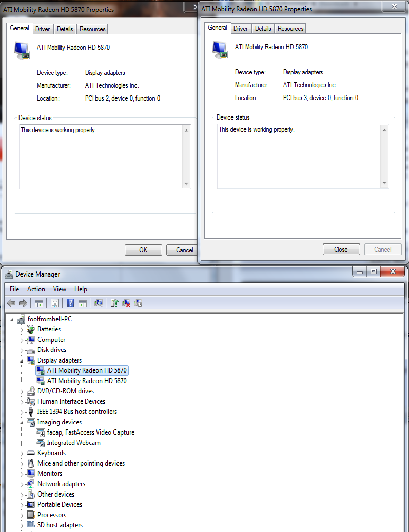Switch to Driver tab in PCI bus 2 dialog
This screenshot has width=409, height=532.
(43, 29)
